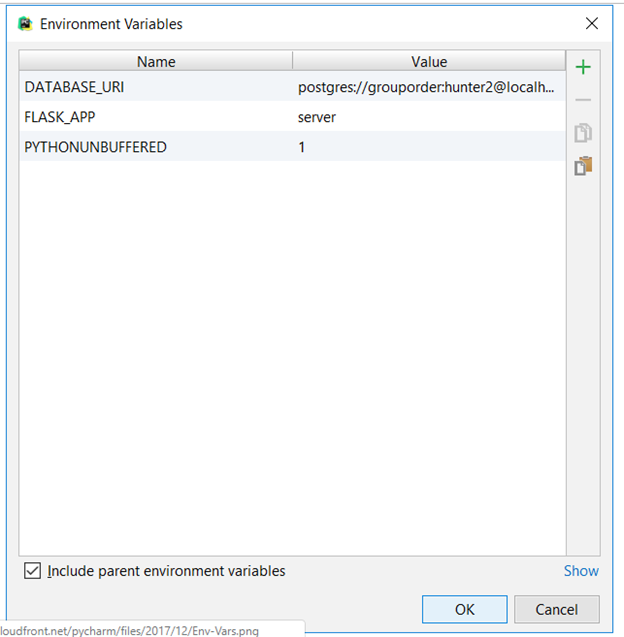
Task: Select the FLASK_APP variable row
Action: tap(58, 117)
